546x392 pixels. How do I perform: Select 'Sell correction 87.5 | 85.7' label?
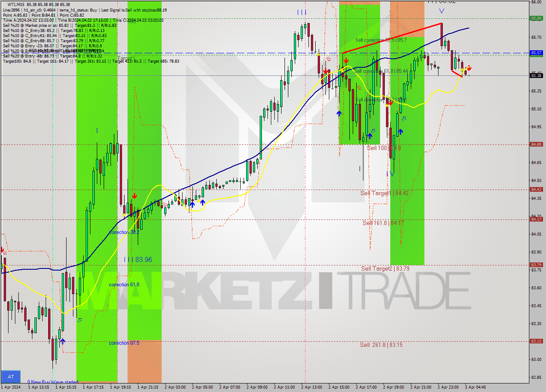(x=381, y=40)
